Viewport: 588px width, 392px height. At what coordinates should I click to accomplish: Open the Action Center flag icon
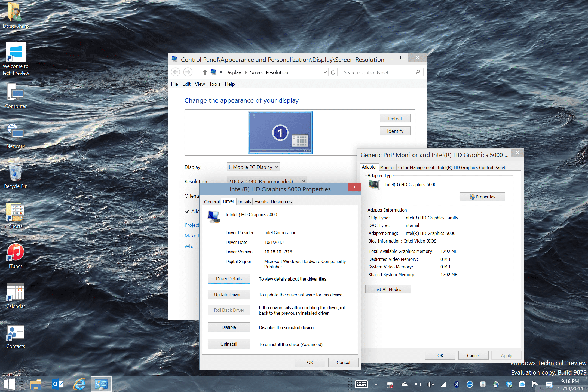click(535, 384)
